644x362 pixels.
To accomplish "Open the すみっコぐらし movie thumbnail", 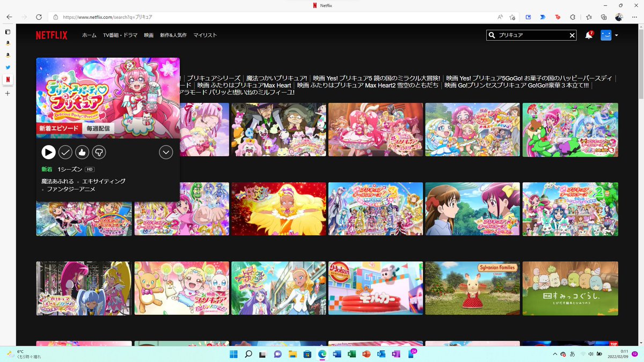I will coord(570,288).
